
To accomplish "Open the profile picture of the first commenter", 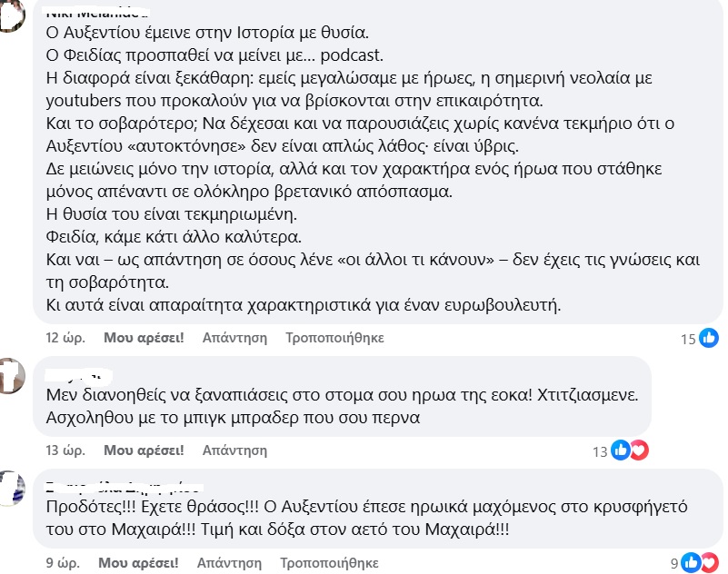I will click(11, 15).
